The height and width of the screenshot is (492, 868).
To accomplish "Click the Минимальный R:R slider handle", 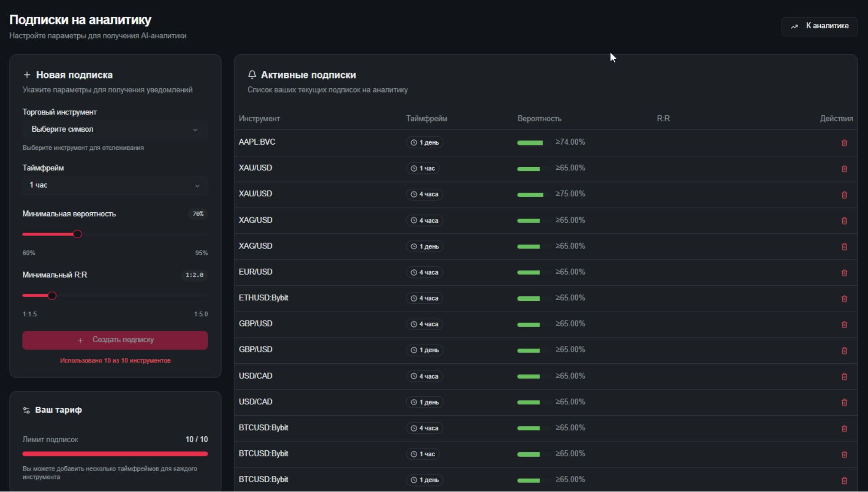I will (52, 296).
